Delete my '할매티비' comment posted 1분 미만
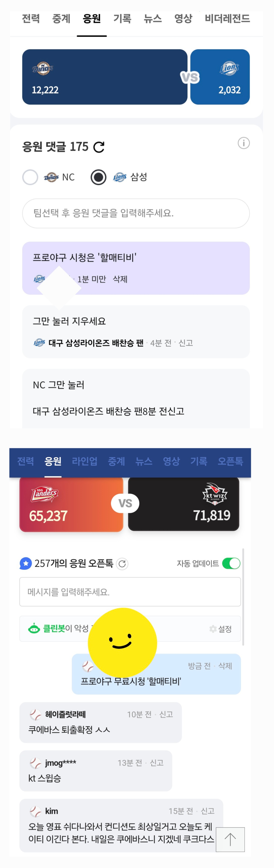Screen dimensions: 274x868 coord(120,279)
